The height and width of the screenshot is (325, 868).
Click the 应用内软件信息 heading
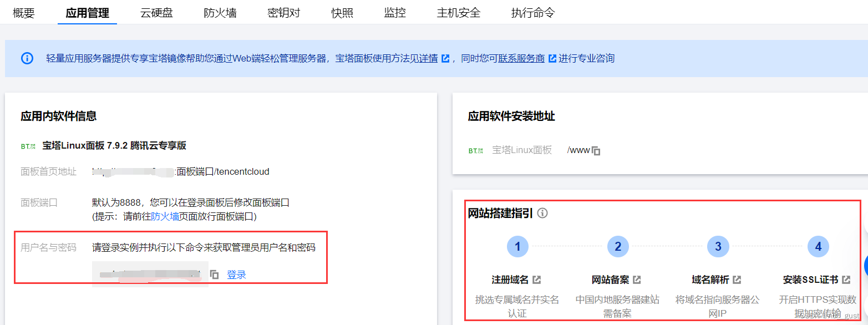pos(59,116)
